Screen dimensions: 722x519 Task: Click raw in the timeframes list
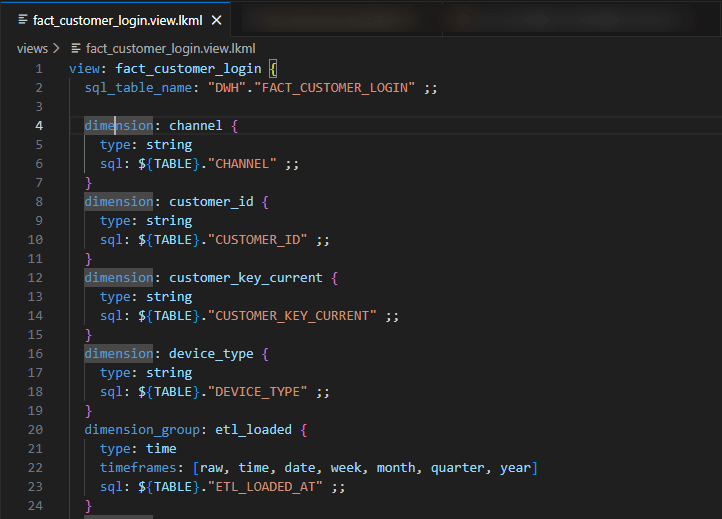pyautogui.click(x=211, y=468)
